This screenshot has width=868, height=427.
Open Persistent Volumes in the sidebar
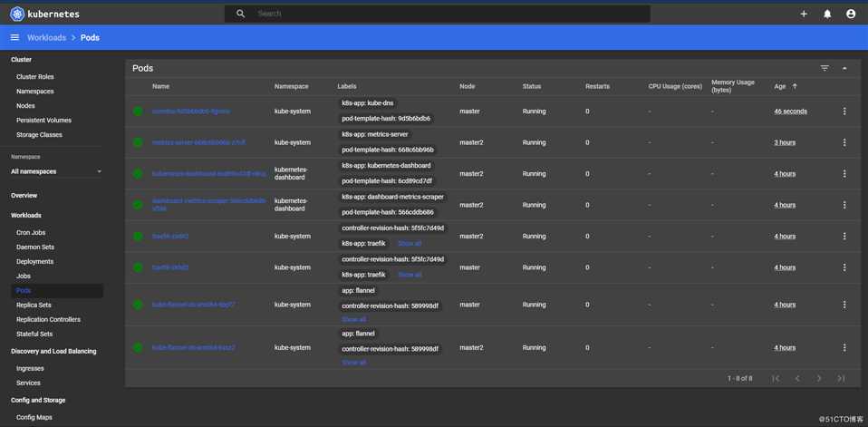click(43, 121)
